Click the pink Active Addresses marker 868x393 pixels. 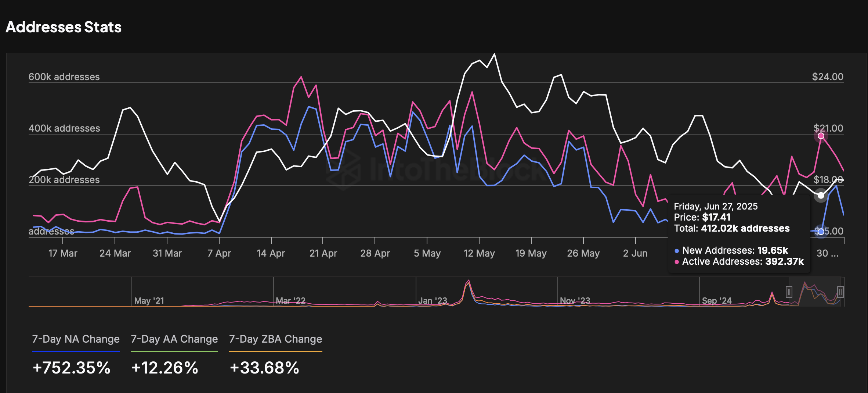[x=821, y=136]
